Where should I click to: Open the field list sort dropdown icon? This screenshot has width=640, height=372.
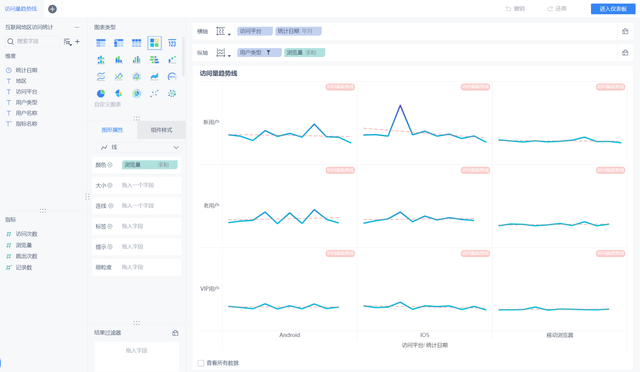click(x=68, y=41)
